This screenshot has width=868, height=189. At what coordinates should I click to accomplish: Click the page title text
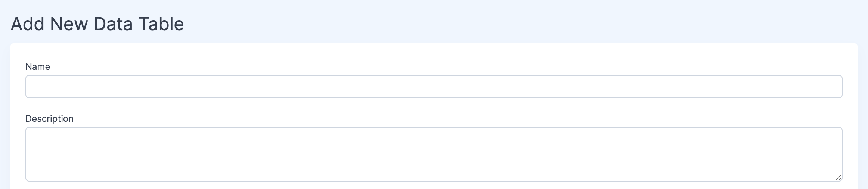tap(97, 24)
